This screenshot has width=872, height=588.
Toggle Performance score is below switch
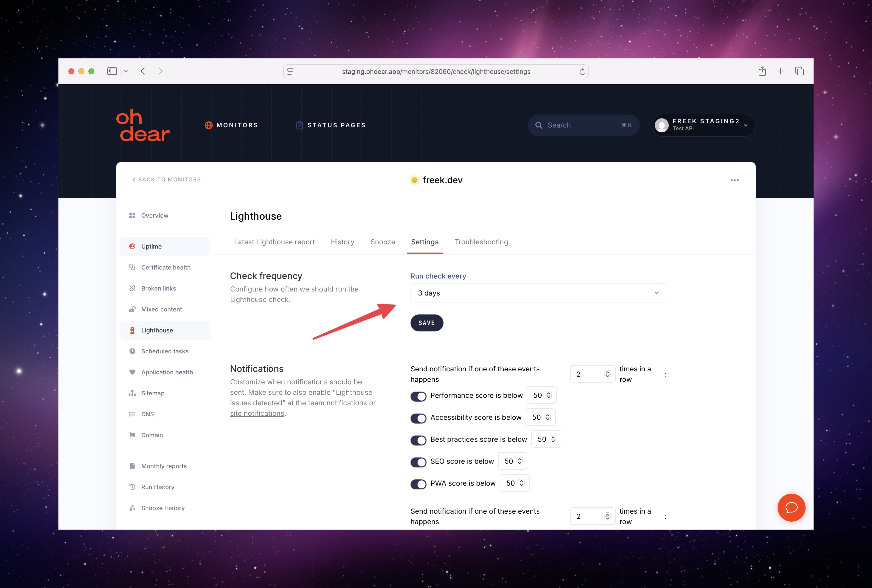[418, 396]
